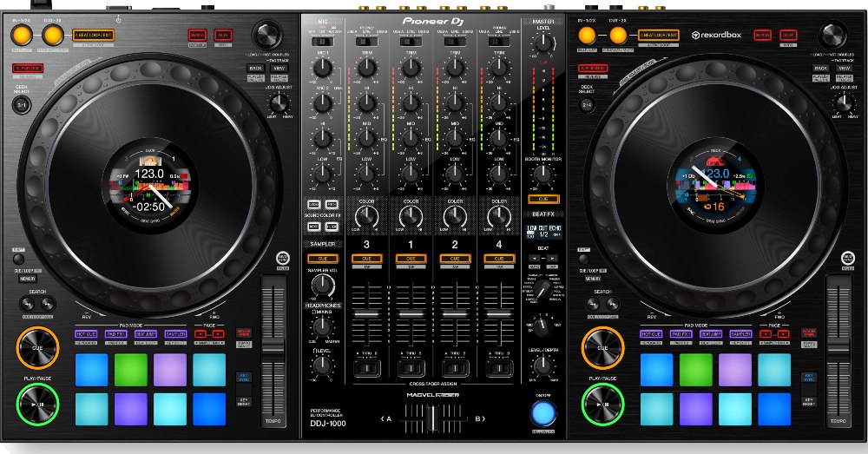The image size is (868, 454).
Task: Click the Sampler Vol knob
Action: pos(322,285)
